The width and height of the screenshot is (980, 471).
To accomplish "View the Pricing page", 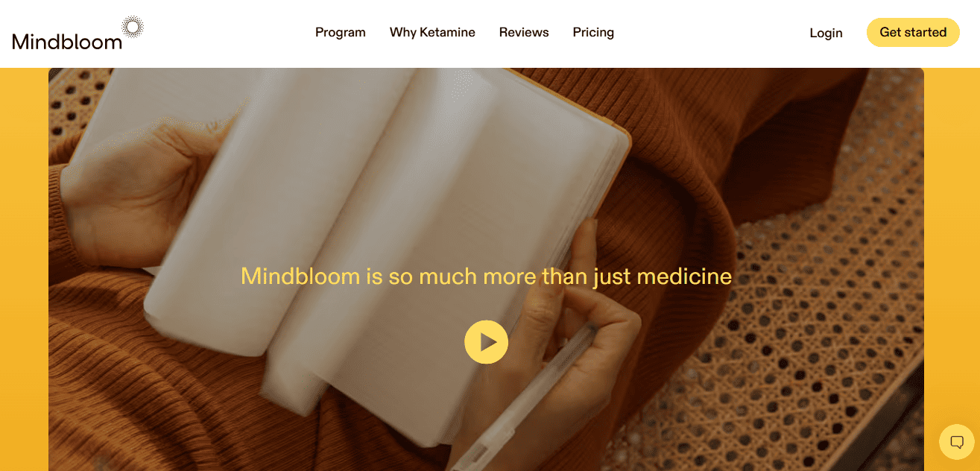I will [593, 33].
